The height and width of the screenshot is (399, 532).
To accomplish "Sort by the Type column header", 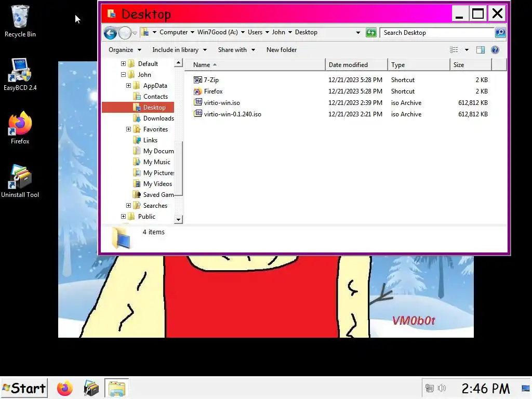I will click(419, 65).
